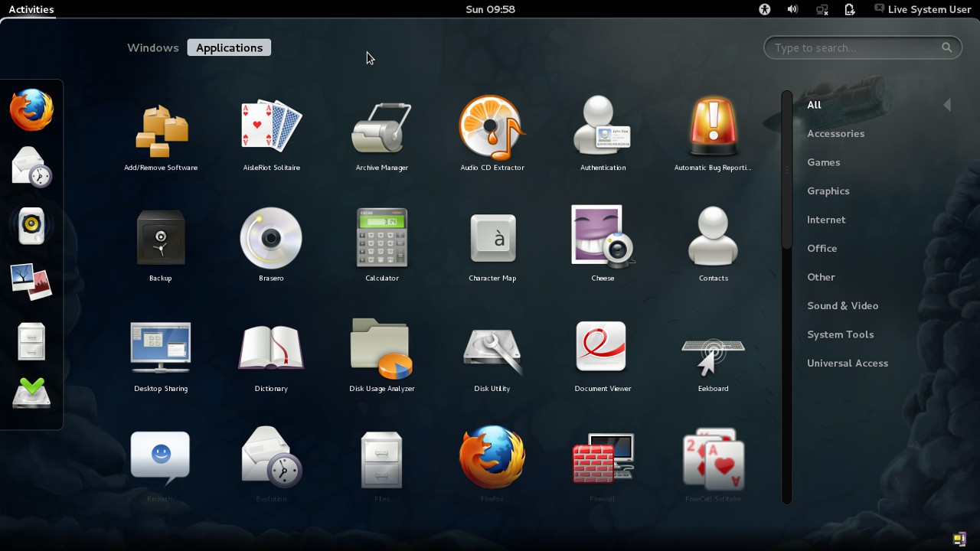Viewport: 980px width, 551px height.
Task: Click the Activities button
Action: point(31,9)
